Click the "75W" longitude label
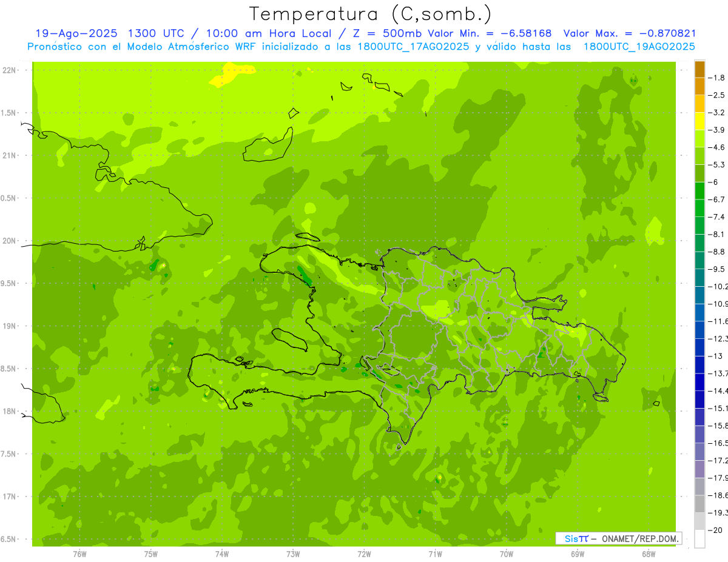Image resolution: width=728 pixels, height=562 pixels. coord(151,554)
